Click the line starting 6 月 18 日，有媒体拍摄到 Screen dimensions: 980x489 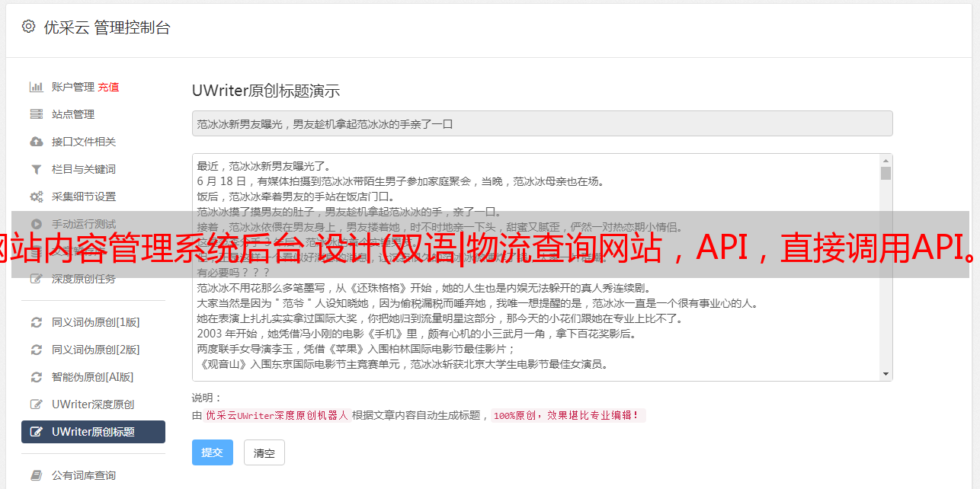[x=400, y=181]
